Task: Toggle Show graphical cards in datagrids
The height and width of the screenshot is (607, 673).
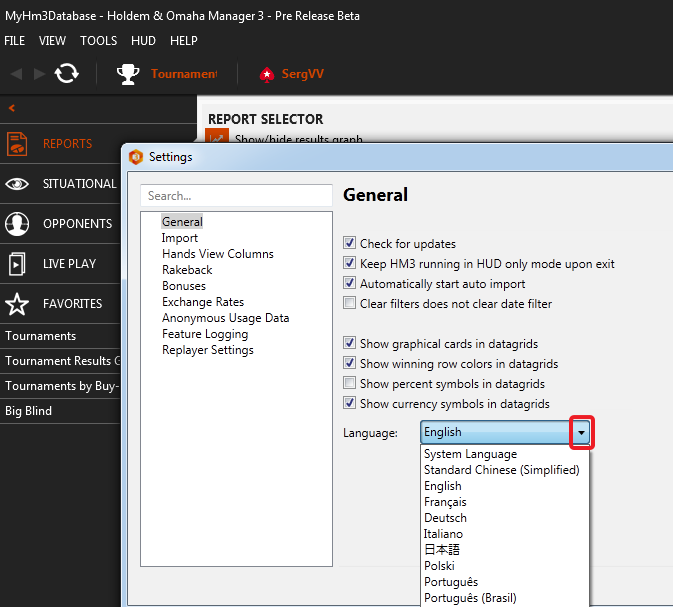Action: pyautogui.click(x=349, y=343)
